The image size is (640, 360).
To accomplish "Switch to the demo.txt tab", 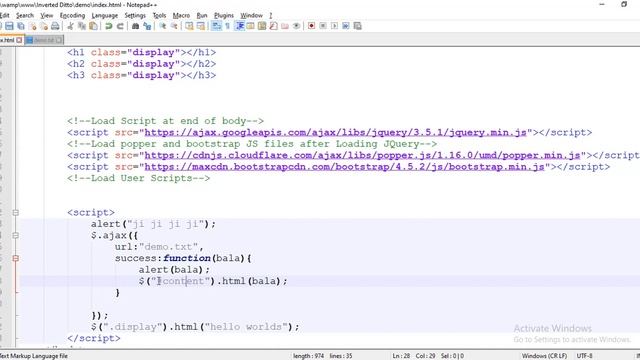I will pyautogui.click(x=44, y=40).
